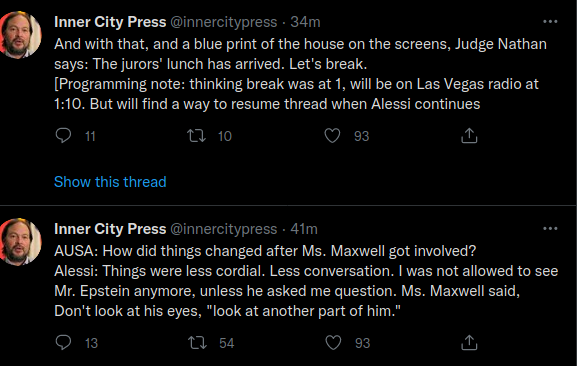The height and width of the screenshot is (366, 577).
Task: Open more options on the 34m tweet
Action: [550, 22]
